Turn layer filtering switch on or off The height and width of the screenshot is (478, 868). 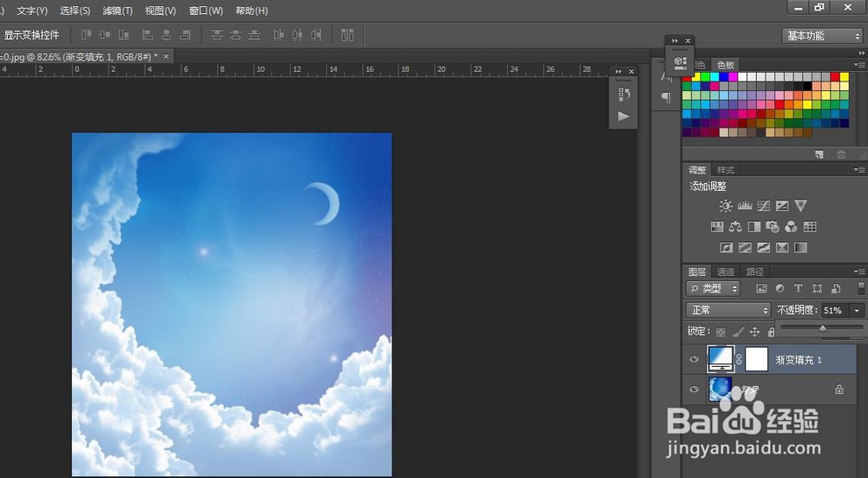[861, 288]
